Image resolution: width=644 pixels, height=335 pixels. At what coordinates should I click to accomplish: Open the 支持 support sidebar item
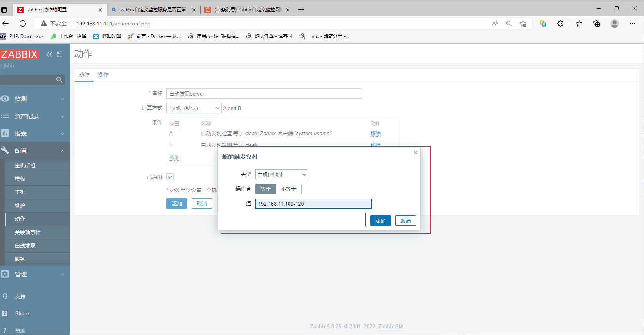point(20,296)
